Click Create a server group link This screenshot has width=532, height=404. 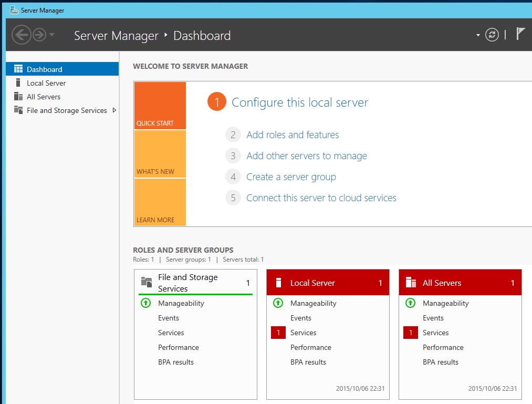coord(291,177)
